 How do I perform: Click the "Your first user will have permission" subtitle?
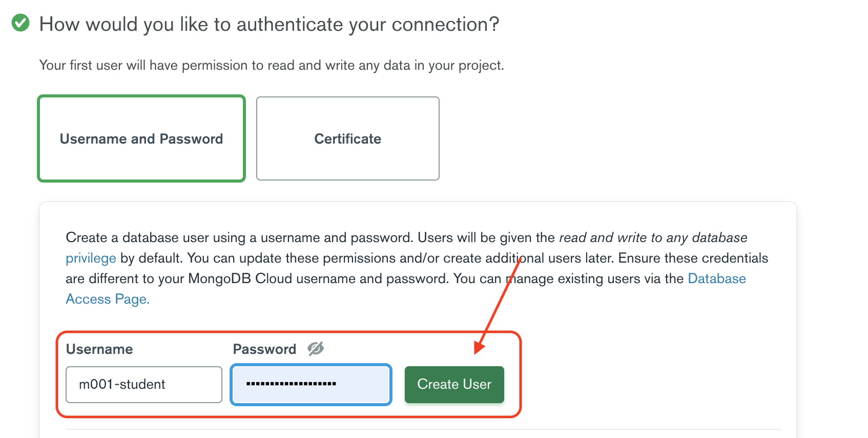272,65
